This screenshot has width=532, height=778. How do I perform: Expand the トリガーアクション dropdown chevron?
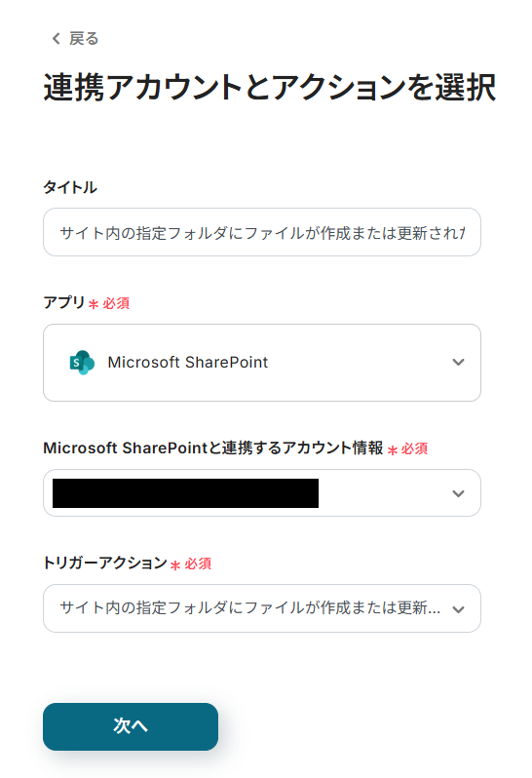click(458, 609)
